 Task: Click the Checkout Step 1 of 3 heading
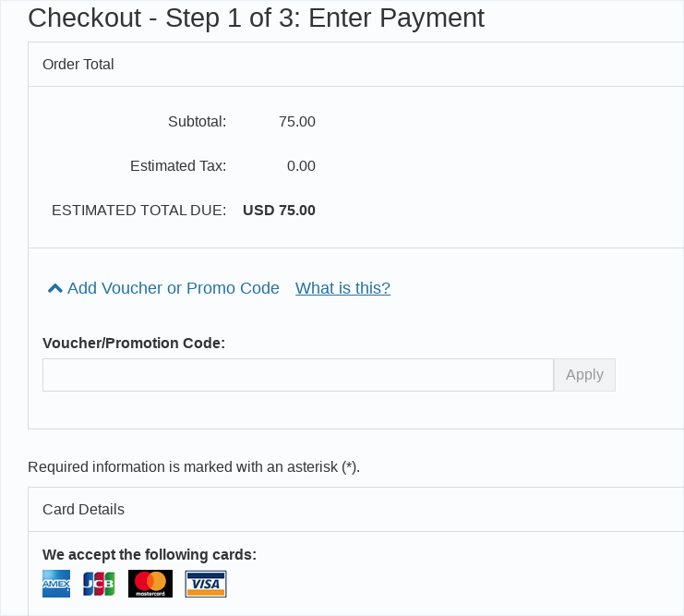(x=256, y=18)
